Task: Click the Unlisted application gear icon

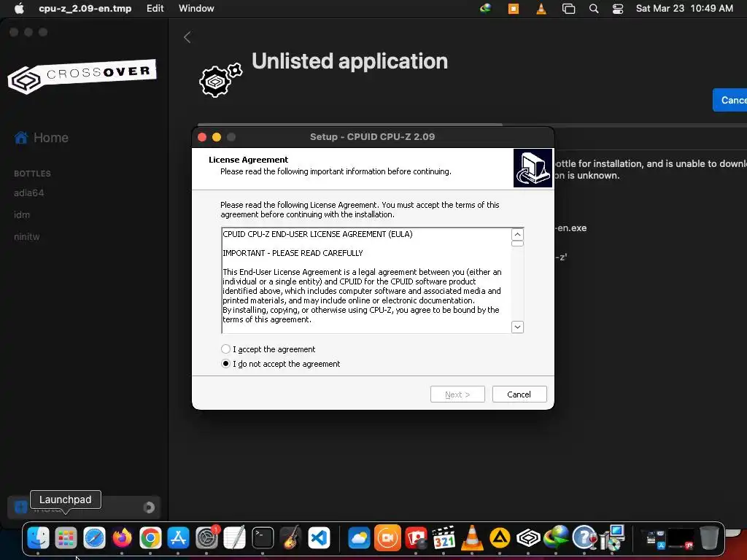Action: (x=220, y=79)
